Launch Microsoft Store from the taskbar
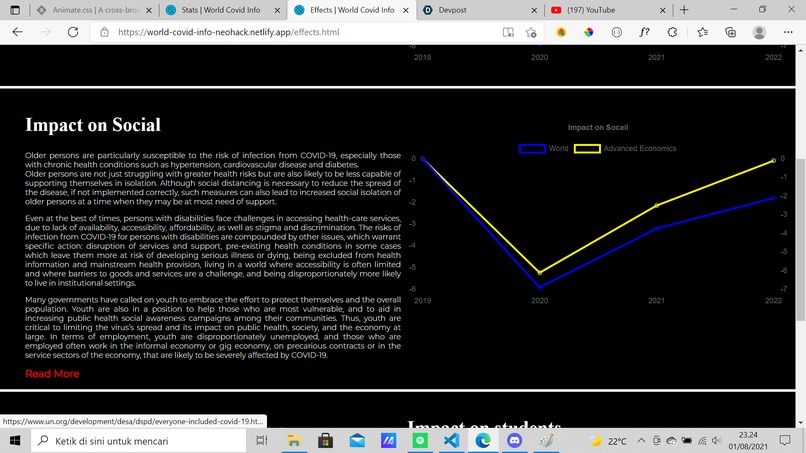Screen dimensions: 806x453 325,441
